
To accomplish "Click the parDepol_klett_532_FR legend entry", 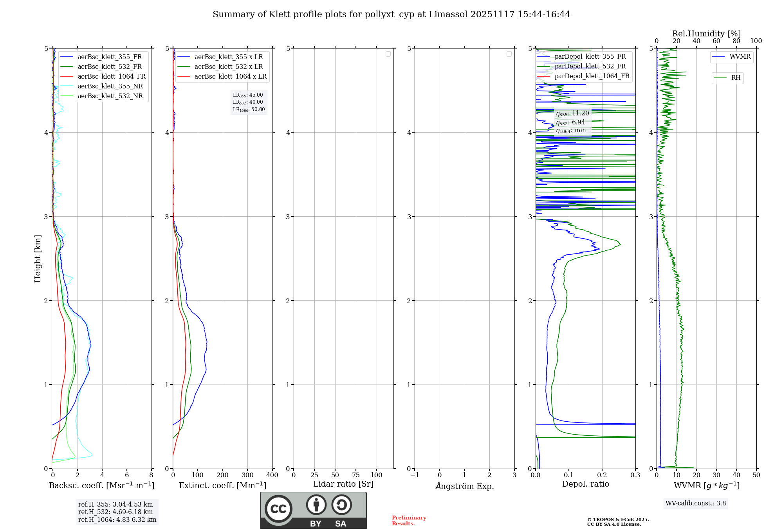I will [x=590, y=66].
